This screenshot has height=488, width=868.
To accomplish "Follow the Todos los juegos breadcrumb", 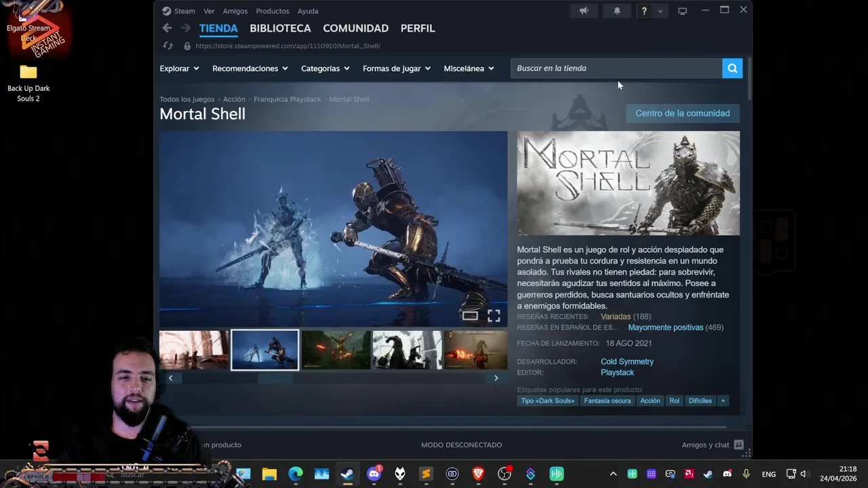I will (186, 99).
